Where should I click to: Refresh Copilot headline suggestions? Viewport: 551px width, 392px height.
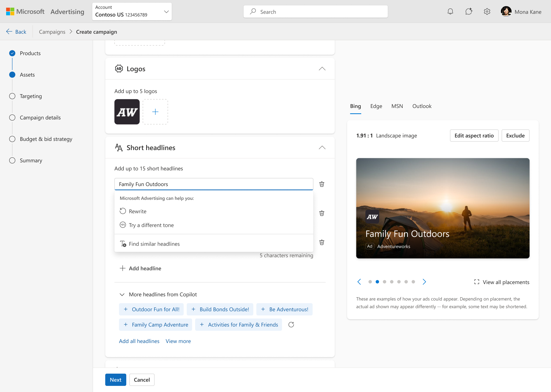coord(291,325)
